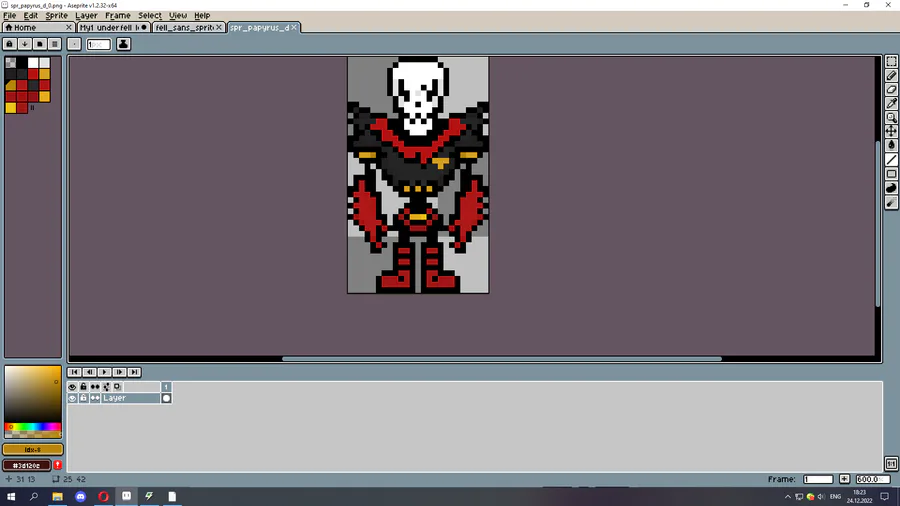Click the background color #3d120e button
The height and width of the screenshot is (506, 900).
(x=27, y=465)
